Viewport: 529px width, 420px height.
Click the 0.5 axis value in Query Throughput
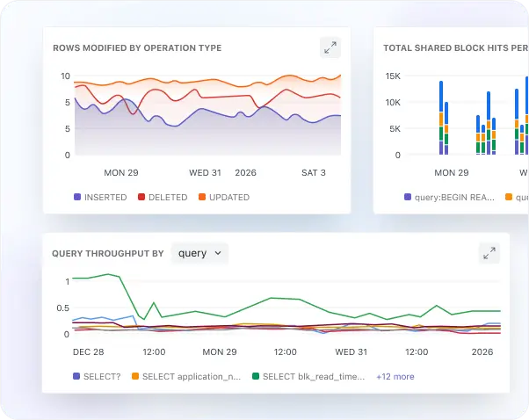(x=63, y=308)
